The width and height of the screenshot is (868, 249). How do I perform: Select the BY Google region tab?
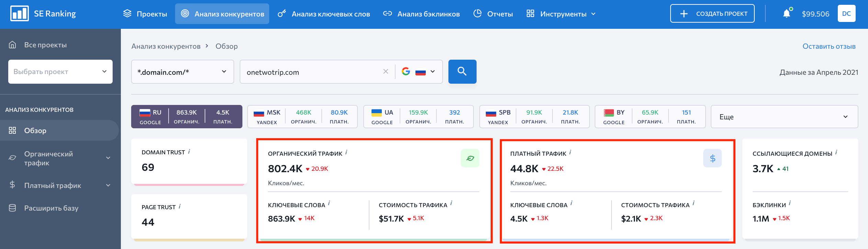(650, 117)
